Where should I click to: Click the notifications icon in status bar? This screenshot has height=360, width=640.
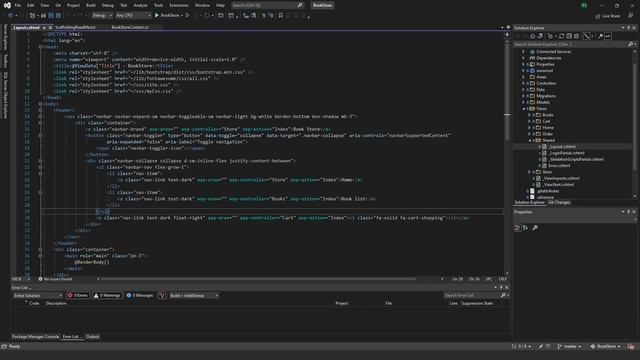coord(631,347)
